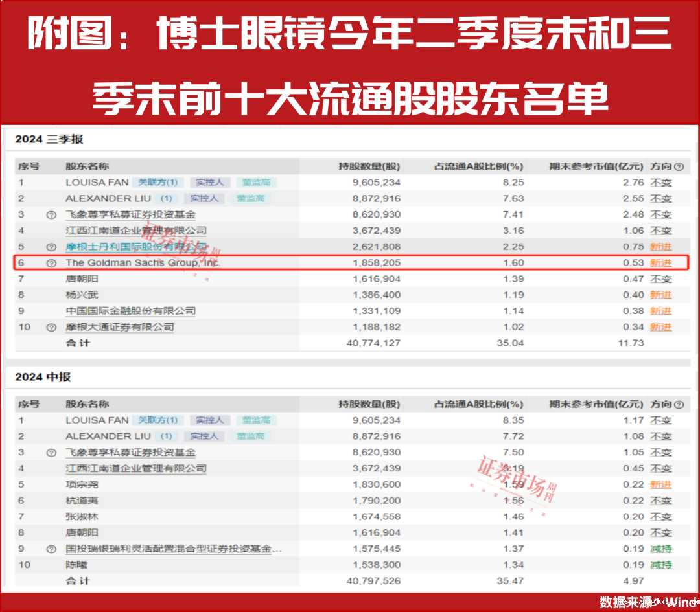700x612 pixels.
Task: Open the 摩根大通证券有限公司 shareholder link
Action: 120,327
